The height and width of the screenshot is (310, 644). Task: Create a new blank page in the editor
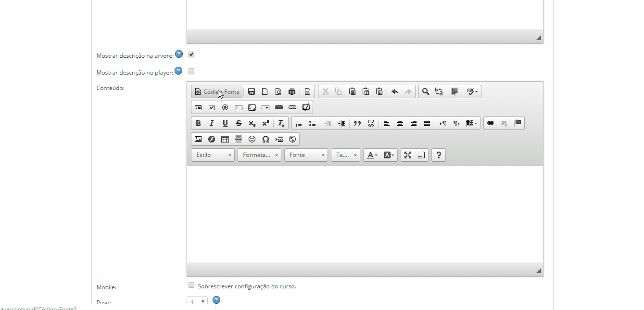point(265,91)
